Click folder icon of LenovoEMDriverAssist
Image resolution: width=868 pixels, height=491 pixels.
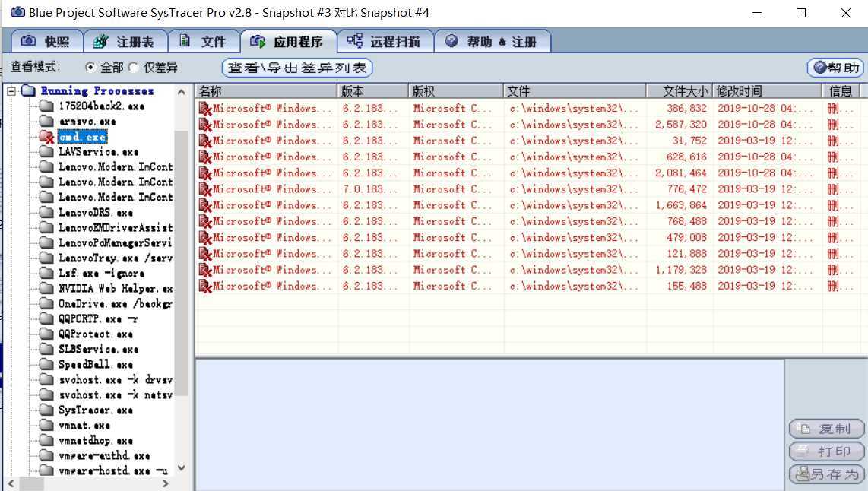pos(47,227)
